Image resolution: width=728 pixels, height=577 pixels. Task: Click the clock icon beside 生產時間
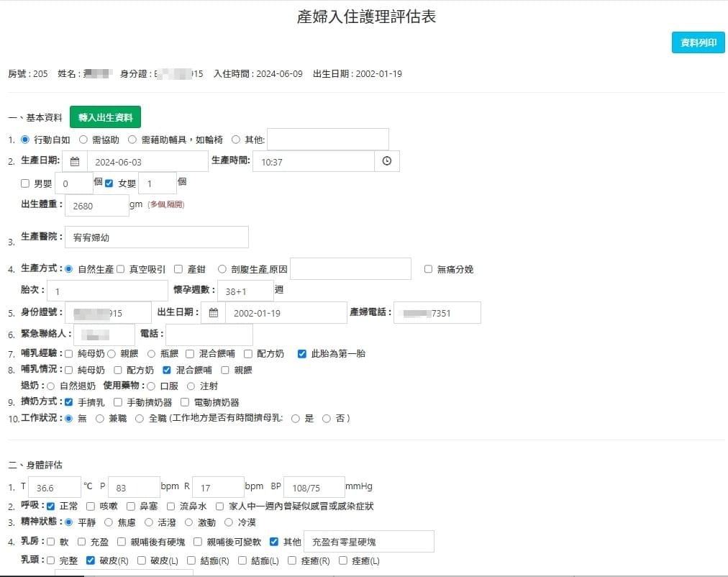(x=386, y=161)
